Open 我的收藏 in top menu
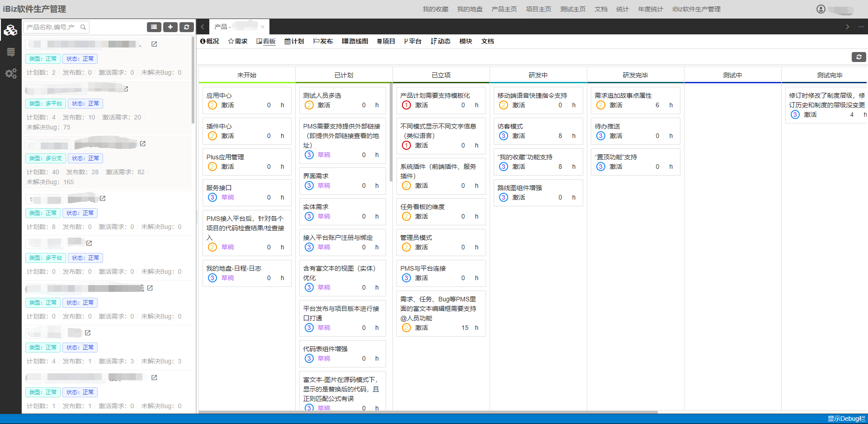The image size is (868, 424). tap(435, 9)
